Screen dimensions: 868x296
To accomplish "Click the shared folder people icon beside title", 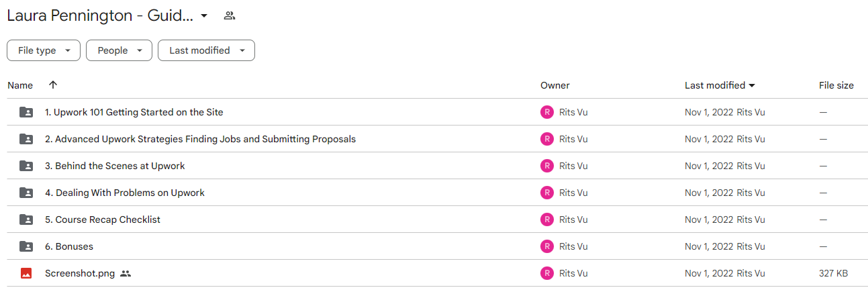I will (230, 15).
